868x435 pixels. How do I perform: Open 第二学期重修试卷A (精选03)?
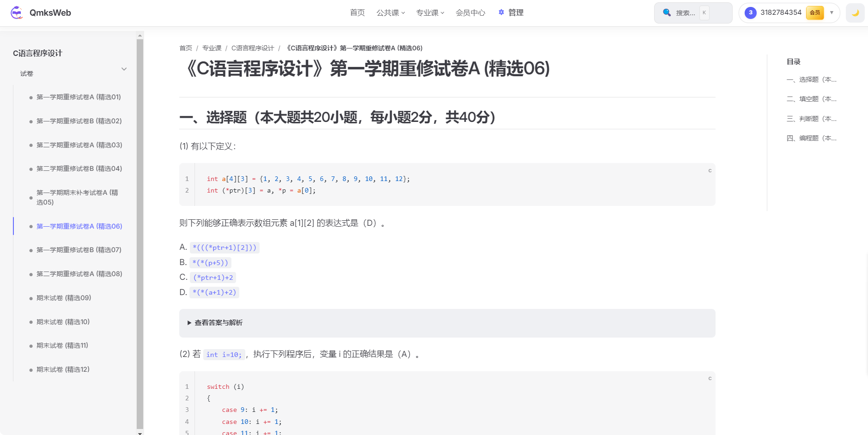[79, 145]
